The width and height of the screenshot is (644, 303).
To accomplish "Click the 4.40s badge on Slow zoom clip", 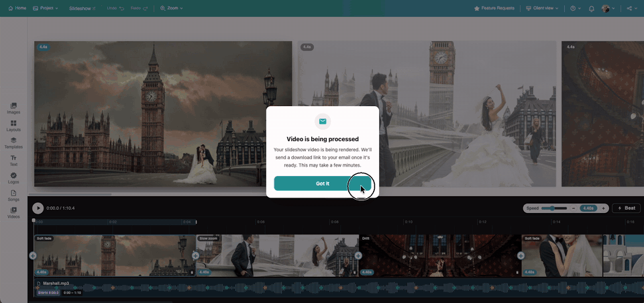I will [x=204, y=272].
